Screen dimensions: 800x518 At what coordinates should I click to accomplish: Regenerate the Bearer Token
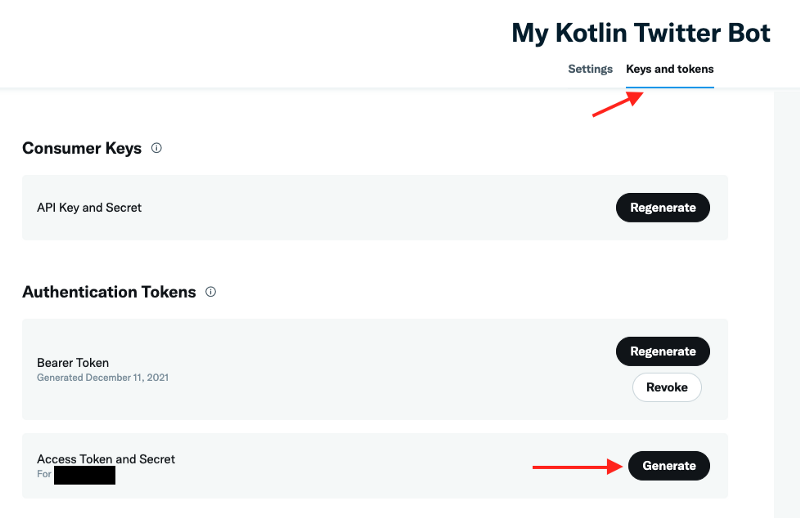tap(662, 352)
